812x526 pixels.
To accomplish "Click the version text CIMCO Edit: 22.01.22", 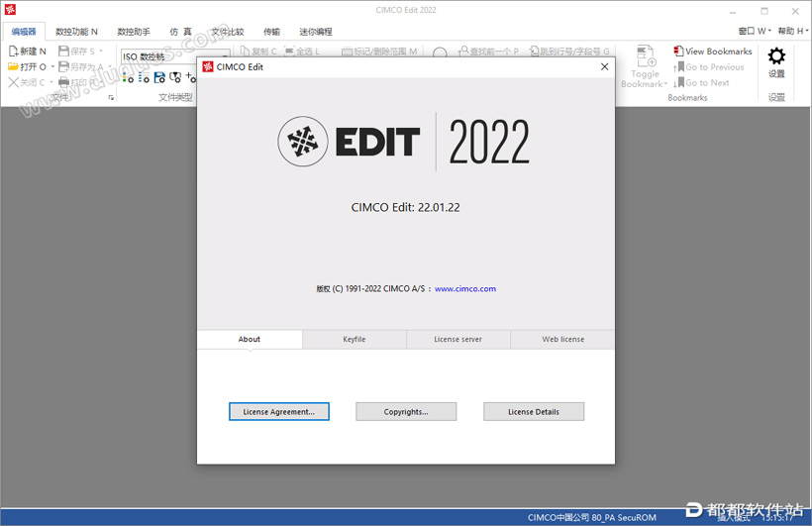I will pyautogui.click(x=405, y=207).
